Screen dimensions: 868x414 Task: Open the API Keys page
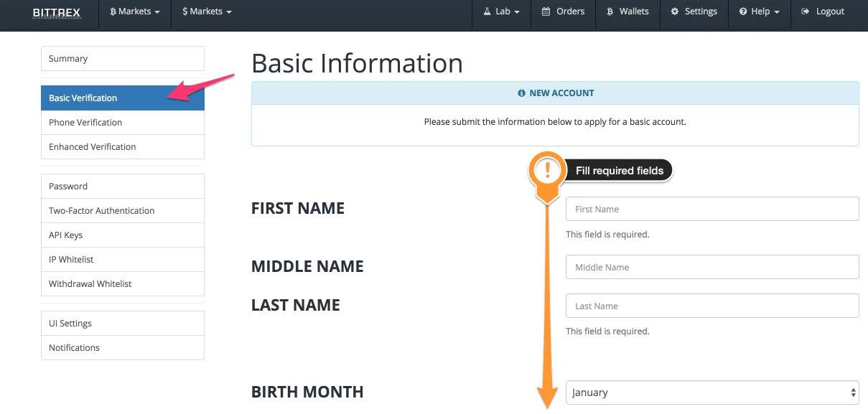(123, 235)
